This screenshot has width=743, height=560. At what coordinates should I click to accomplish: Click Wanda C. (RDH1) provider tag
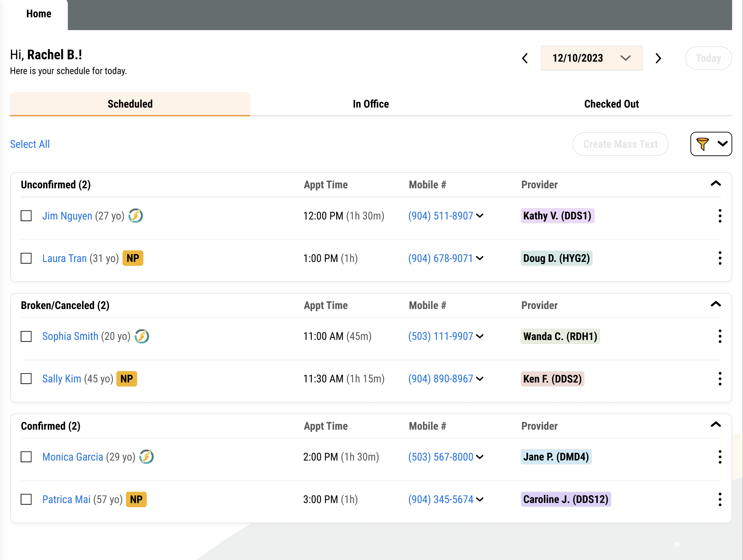coord(560,336)
